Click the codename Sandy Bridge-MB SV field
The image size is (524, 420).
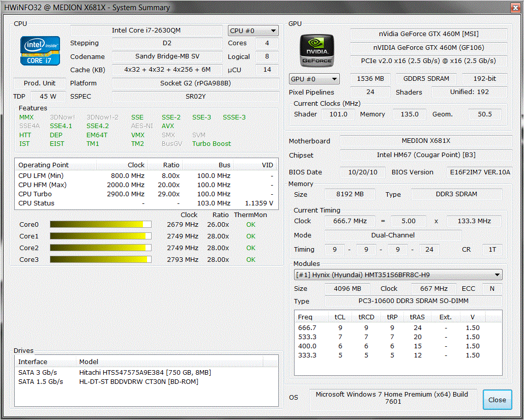click(x=167, y=56)
